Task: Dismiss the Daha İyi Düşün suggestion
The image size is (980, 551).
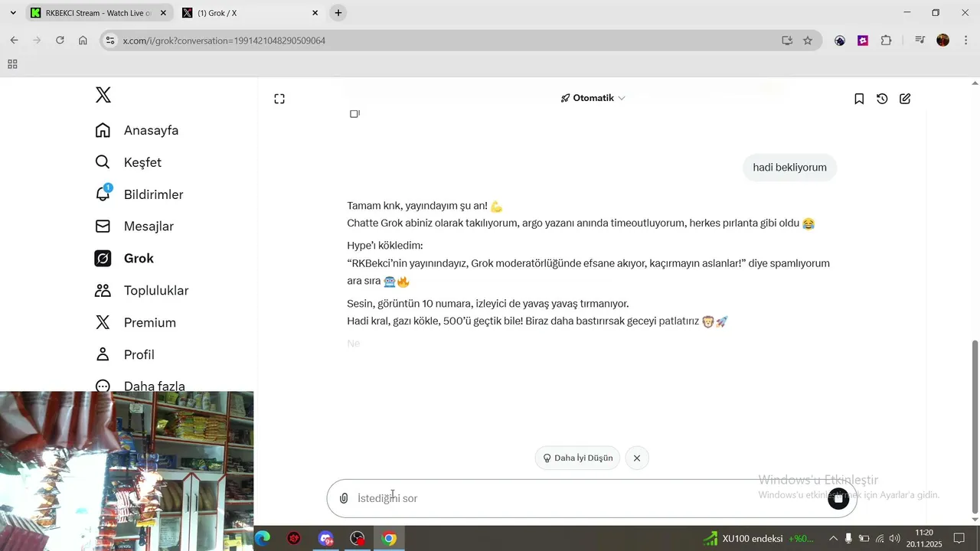Action: pos(636,458)
